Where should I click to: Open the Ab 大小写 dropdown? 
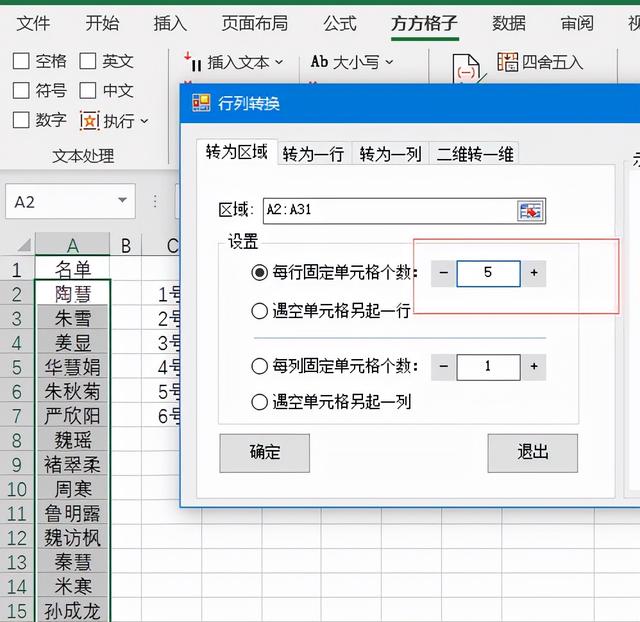coord(389,62)
